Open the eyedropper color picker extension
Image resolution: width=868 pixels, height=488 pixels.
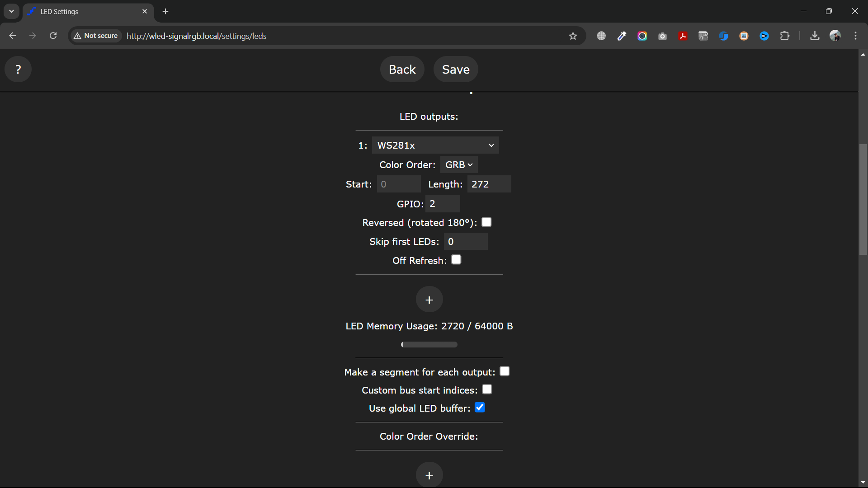622,36
